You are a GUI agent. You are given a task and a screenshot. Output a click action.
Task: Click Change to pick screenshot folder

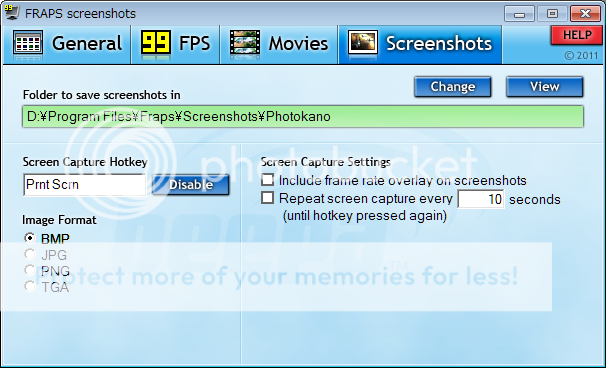453,87
